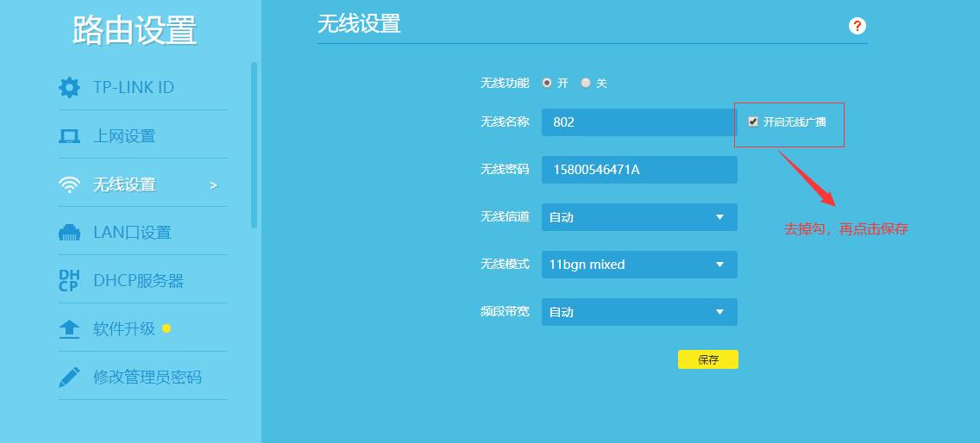
Task: Click the gear icon beside TP-LINK ID
Action: coord(69,87)
